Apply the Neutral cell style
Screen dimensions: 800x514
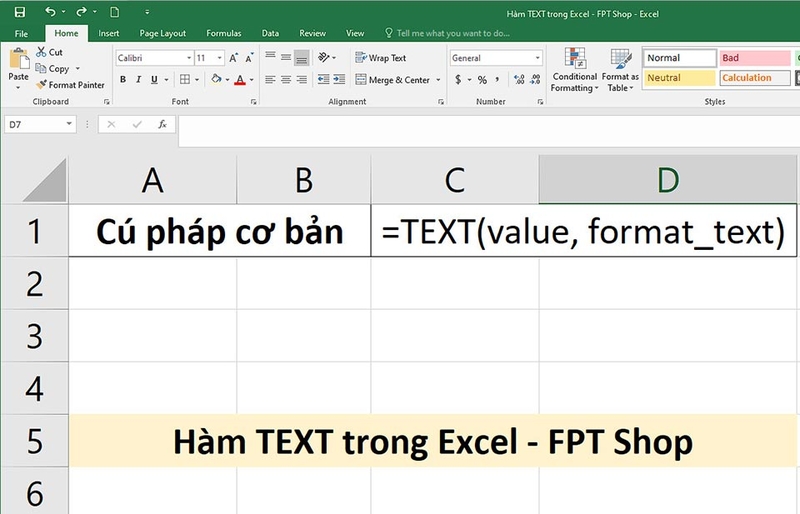pos(680,78)
